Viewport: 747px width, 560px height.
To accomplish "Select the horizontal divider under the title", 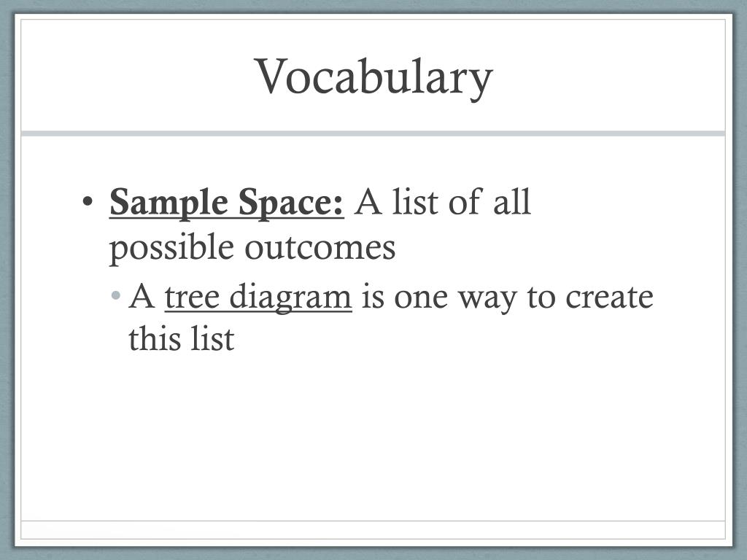I will pos(373,133).
